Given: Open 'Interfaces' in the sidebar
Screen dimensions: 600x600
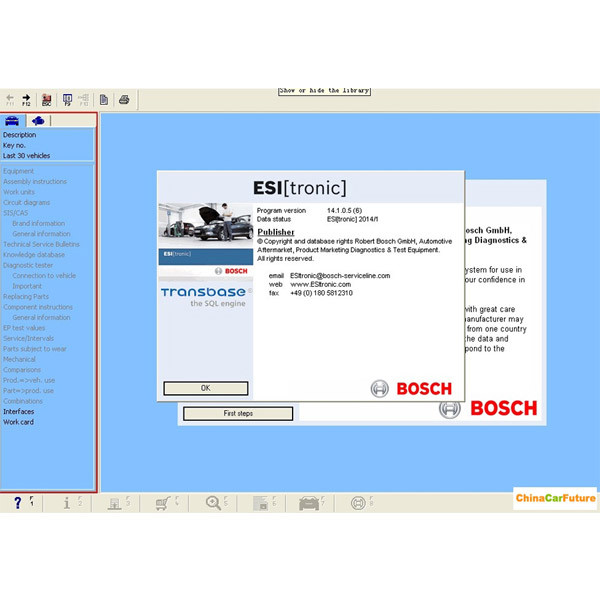Looking at the screenshot, I should [x=18, y=411].
